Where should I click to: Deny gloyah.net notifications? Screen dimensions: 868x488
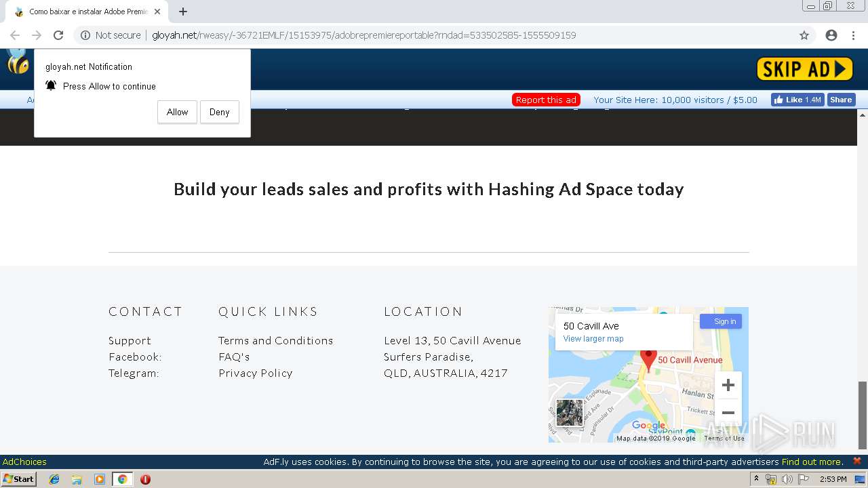(x=219, y=112)
